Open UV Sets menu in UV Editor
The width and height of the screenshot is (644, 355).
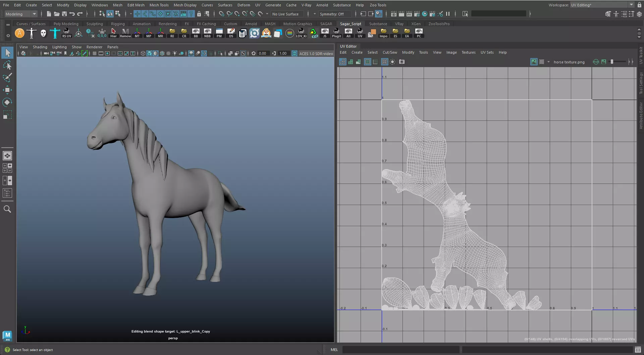[x=487, y=52]
